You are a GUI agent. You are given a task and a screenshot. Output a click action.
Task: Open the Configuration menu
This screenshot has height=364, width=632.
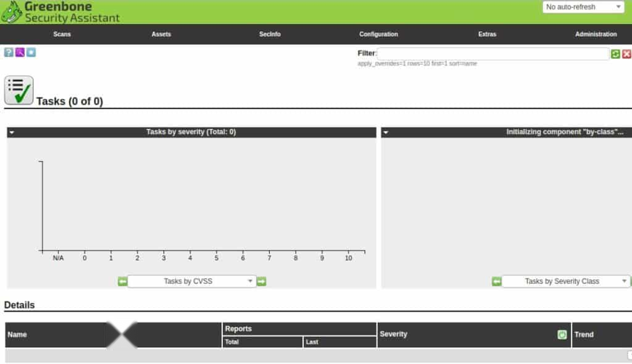click(378, 34)
